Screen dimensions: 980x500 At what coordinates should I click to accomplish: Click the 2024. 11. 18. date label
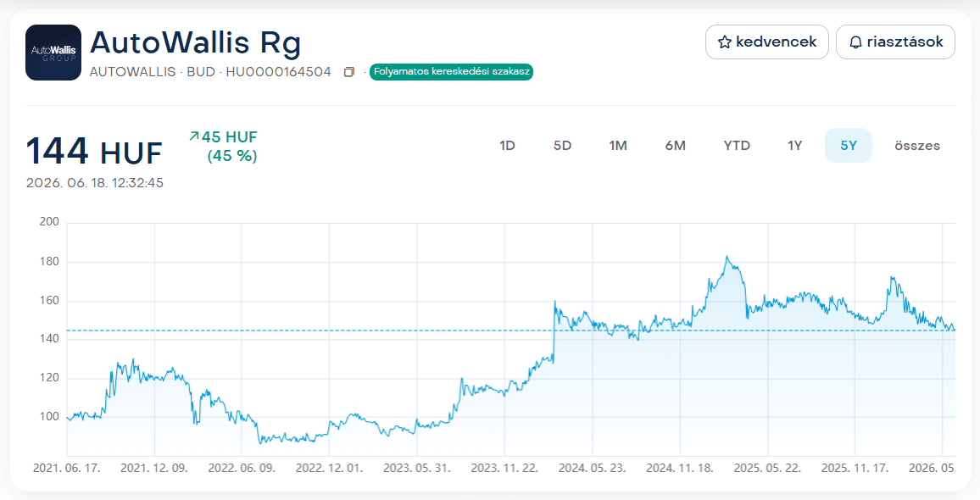pos(679,468)
